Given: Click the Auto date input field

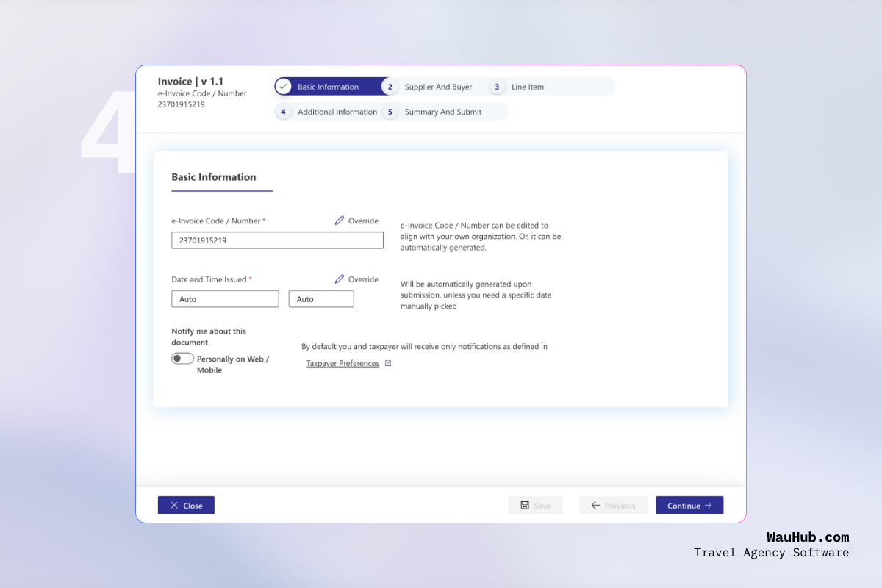Looking at the screenshot, I should tap(225, 299).
